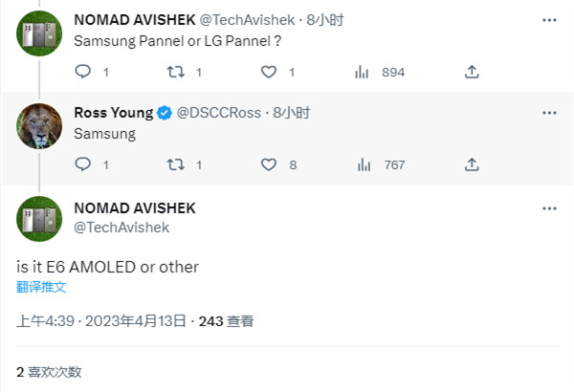
Task: Open the 上午4:39 2023年4月13日 timestamp
Action: click(x=100, y=321)
